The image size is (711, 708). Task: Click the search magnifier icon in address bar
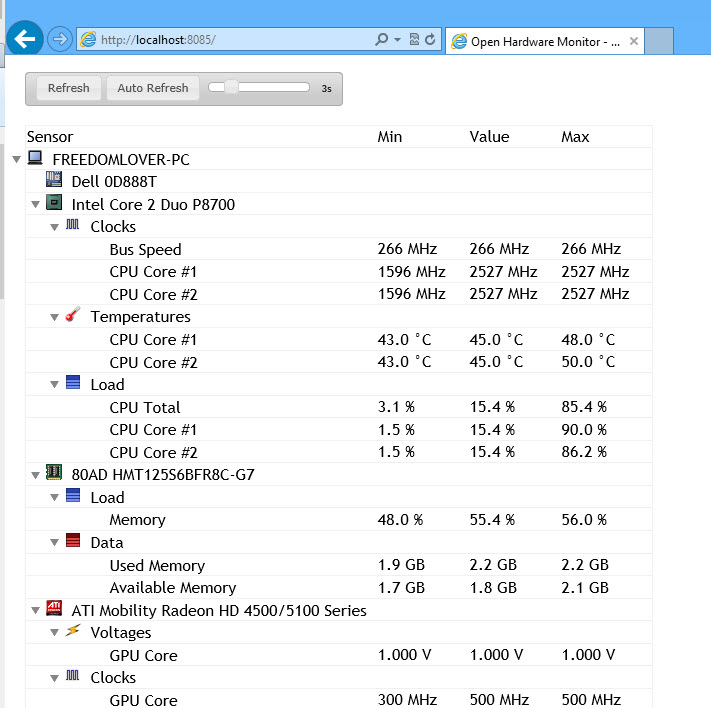(381, 39)
